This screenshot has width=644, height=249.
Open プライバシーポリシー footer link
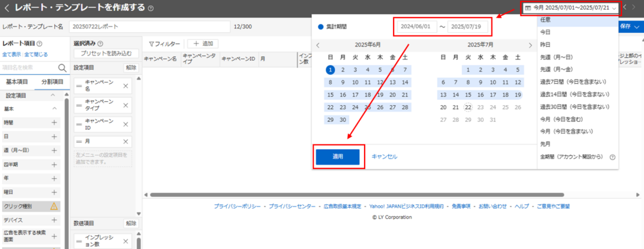pyautogui.click(x=237, y=206)
